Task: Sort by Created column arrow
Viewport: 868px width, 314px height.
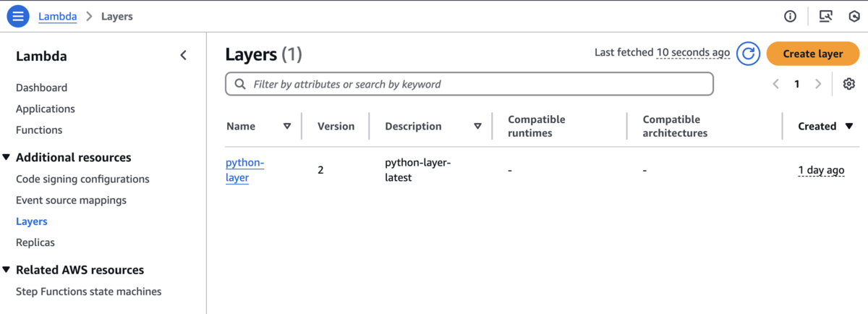Action: pyautogui.click(x=849, y=126)
